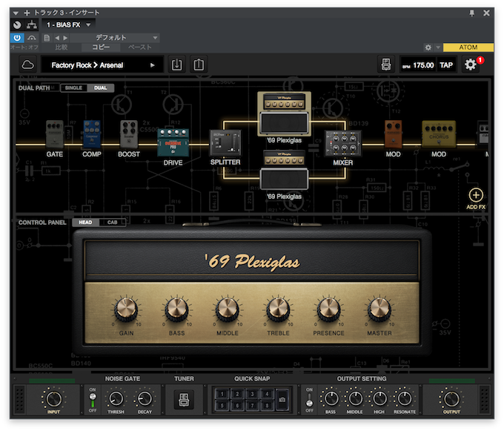Select the upper '69 Plexiglas amp

pyautogui.click(x=285, y=113)
